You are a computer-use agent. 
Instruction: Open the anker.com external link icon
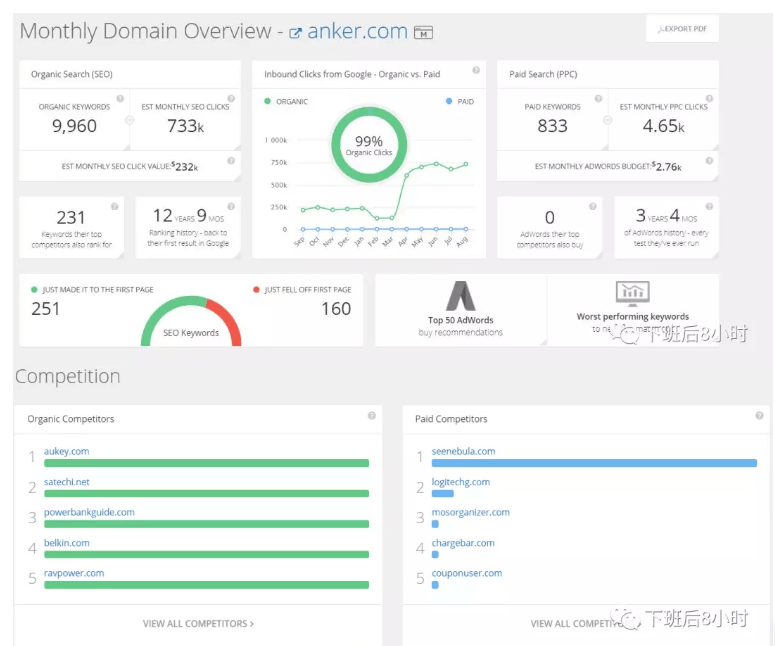(295, 33)
